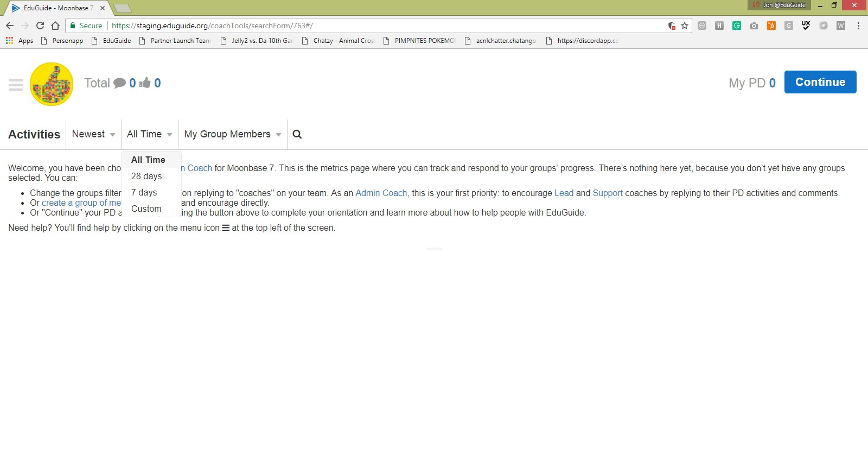
Task: Open the UX check extension icon
Action: click(806, 26)
